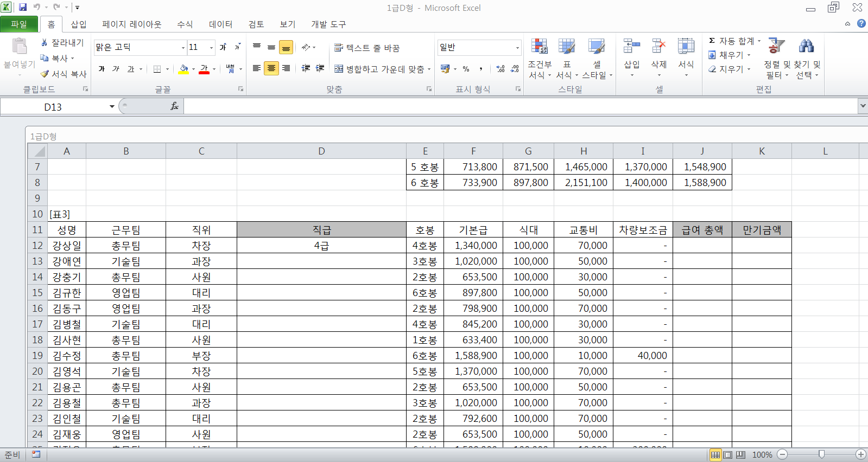Open the 데이터 (Data) tab
Viewport: 868px width, 462px height.
click(220, 24)
